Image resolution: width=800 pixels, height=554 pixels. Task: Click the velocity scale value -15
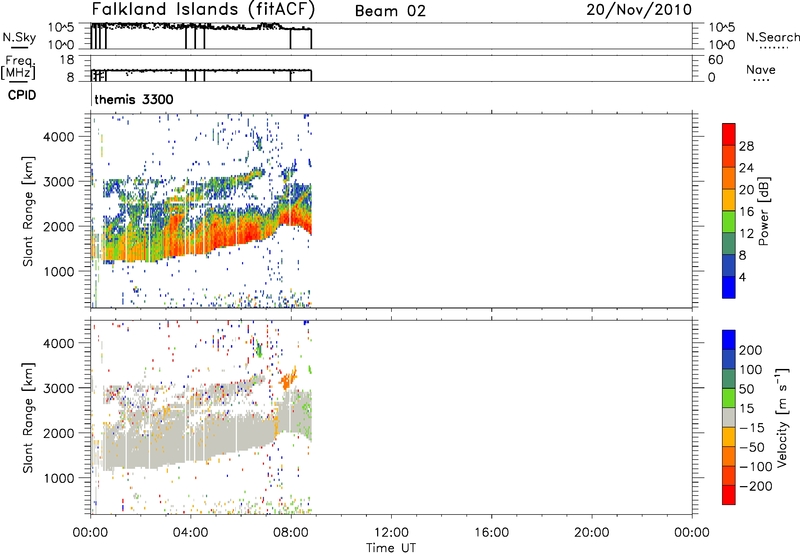(752, 428)
